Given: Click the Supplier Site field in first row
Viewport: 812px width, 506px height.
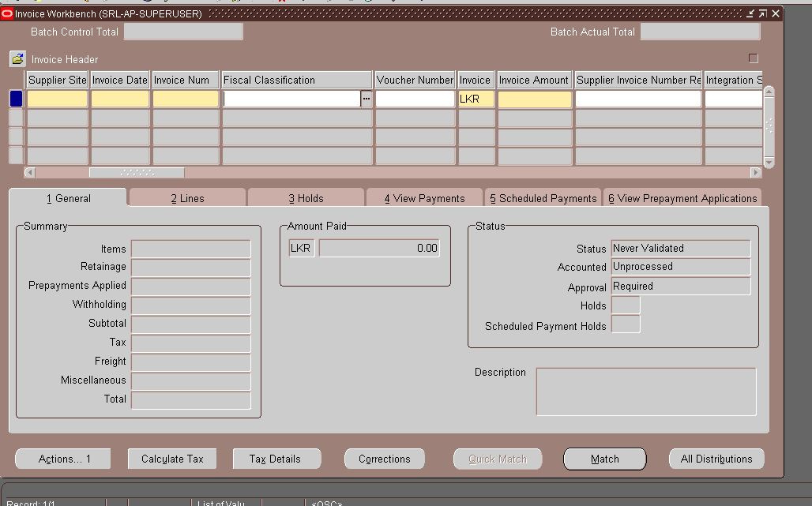Looking at the screenshot, I should coord(57,99).
